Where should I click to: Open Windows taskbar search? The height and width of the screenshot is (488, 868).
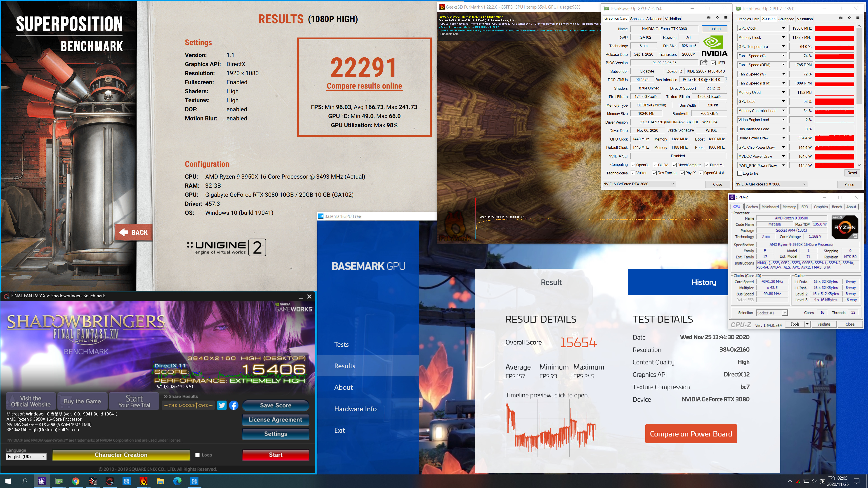point(25,481)
